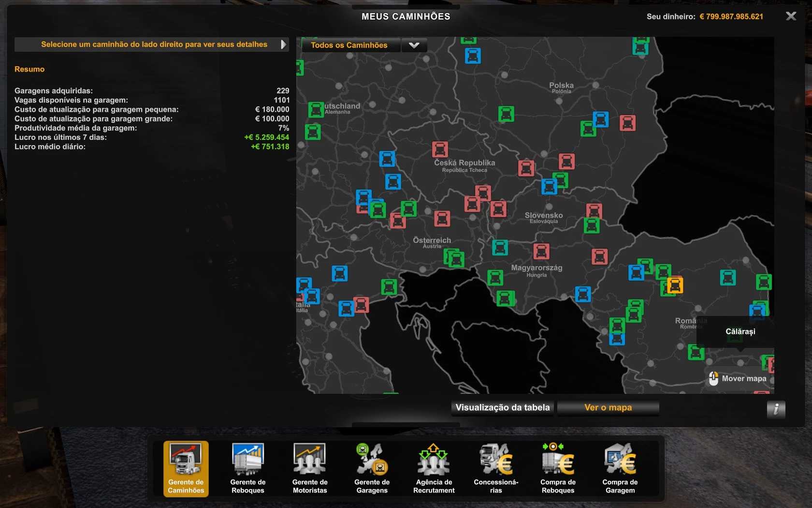Click the teal truck marker above Magyarország
This screenshot has height=508, width=812.
click(500, 247)
